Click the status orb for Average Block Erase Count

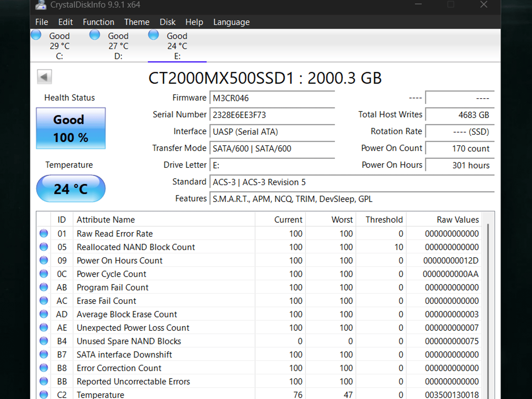coord(44,314)
